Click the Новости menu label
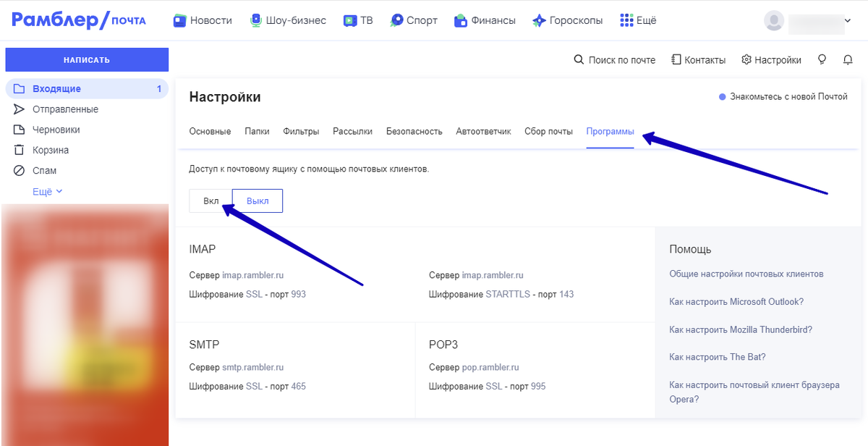Image resolution: width=868 pixels, height=446 pixels. pyautogui.click(x=211, y=20)
